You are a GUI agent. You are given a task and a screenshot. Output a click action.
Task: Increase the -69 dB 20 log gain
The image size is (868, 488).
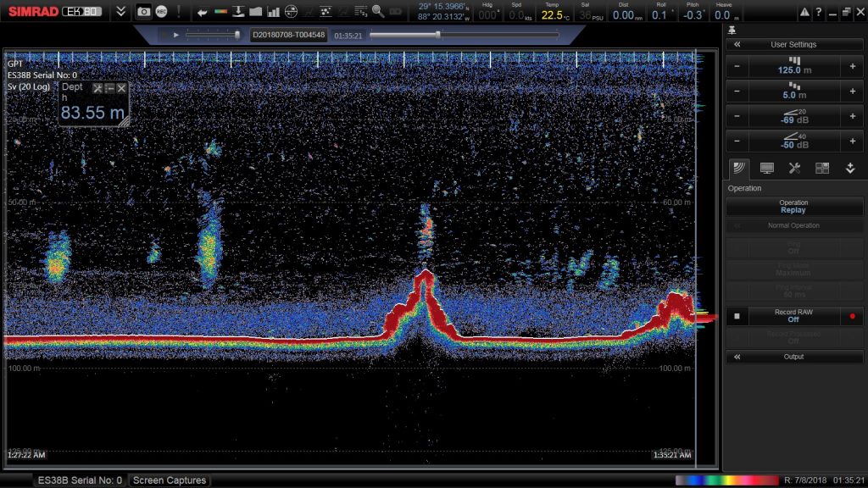(853, 116)
